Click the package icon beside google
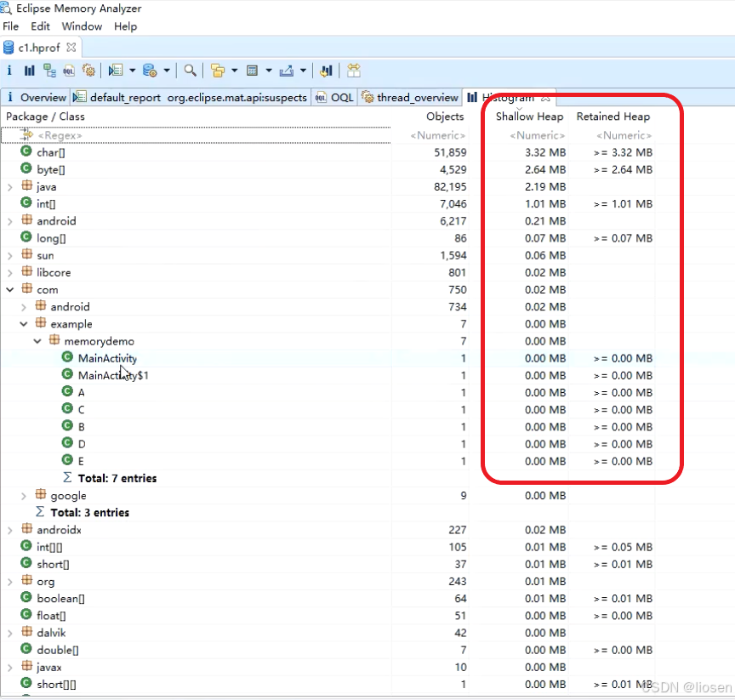Viewport: 735px width, 700px height. (41, 494)
